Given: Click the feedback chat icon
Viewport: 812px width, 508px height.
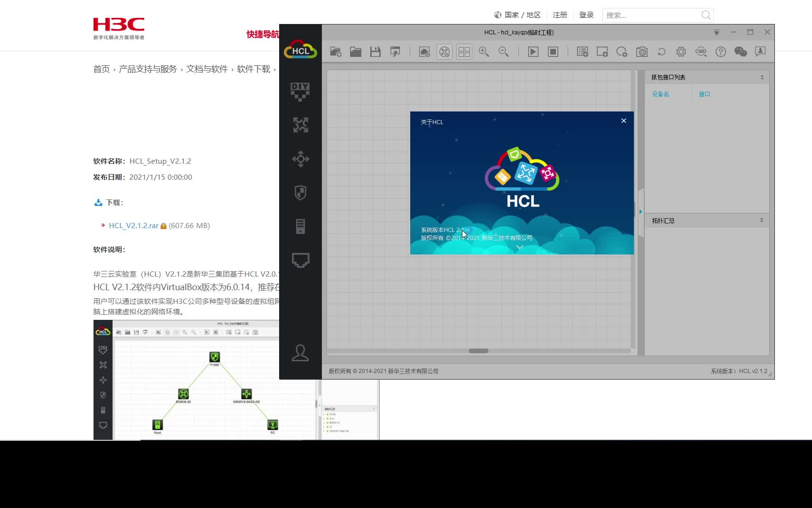Looking at the screenshot, I should coord(760,52).
